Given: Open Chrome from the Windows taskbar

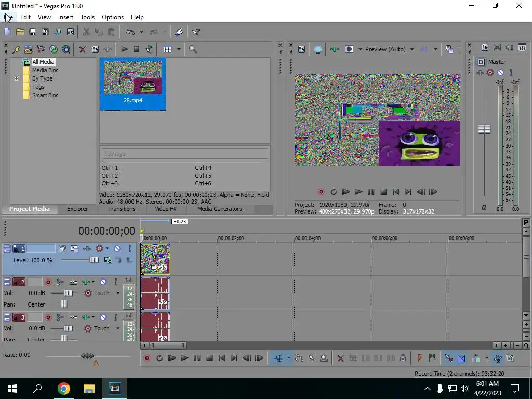Looking at the screenshot, I should point(63,389).
